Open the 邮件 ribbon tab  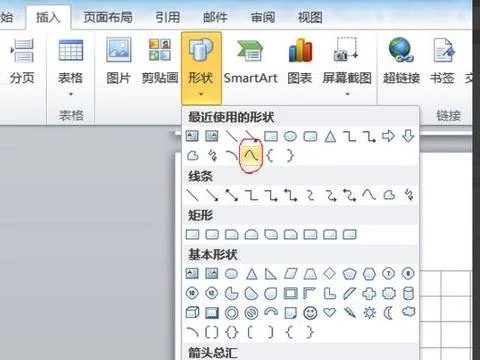(215, 17)
